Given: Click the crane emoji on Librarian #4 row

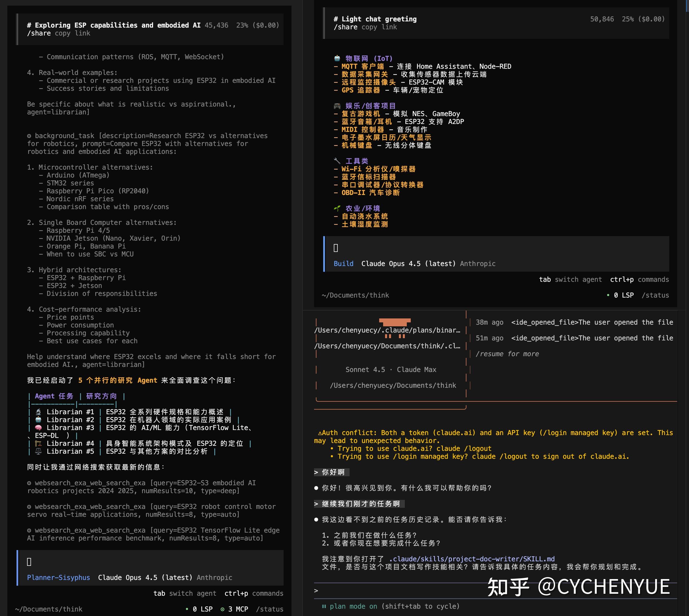Looking at the screenshot, I should pos(38,443).
